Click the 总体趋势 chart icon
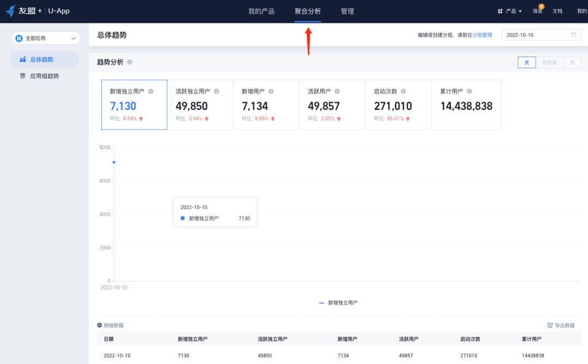This screenshot has width=588, height=364. pos(23,59)
